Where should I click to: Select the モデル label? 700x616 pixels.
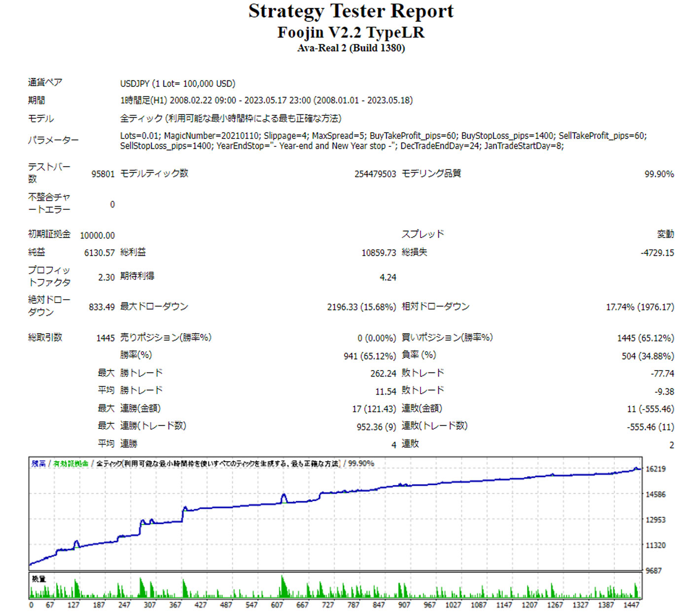41,118
